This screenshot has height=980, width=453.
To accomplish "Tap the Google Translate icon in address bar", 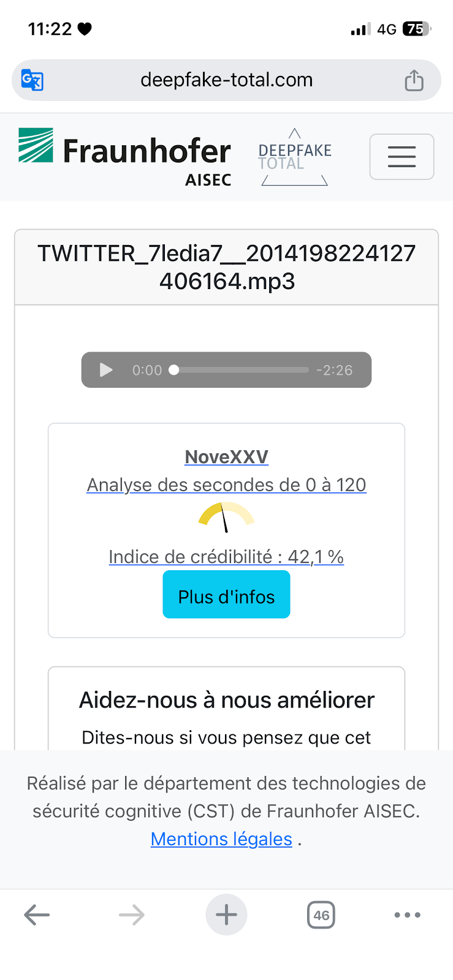I will click(32, 80).
